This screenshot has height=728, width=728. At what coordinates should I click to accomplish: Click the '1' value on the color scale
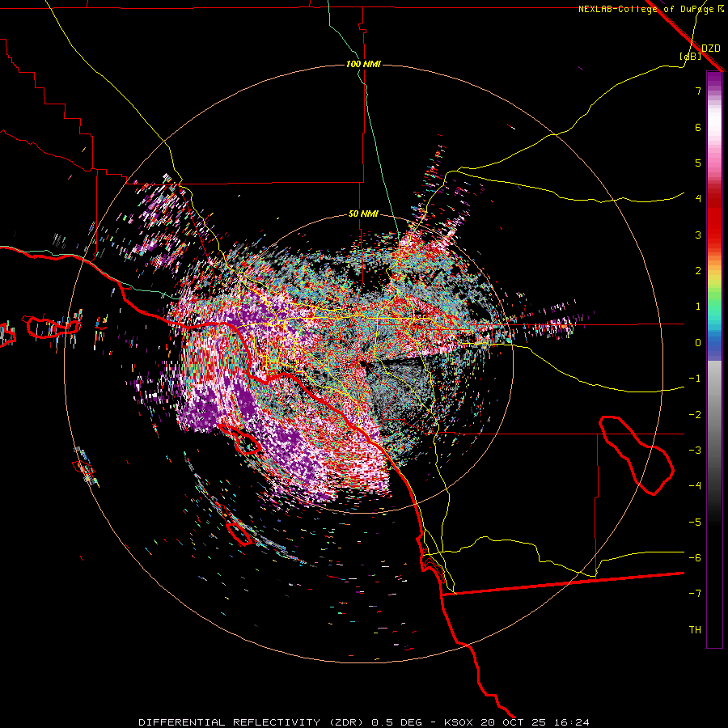[x=698, y=307]
